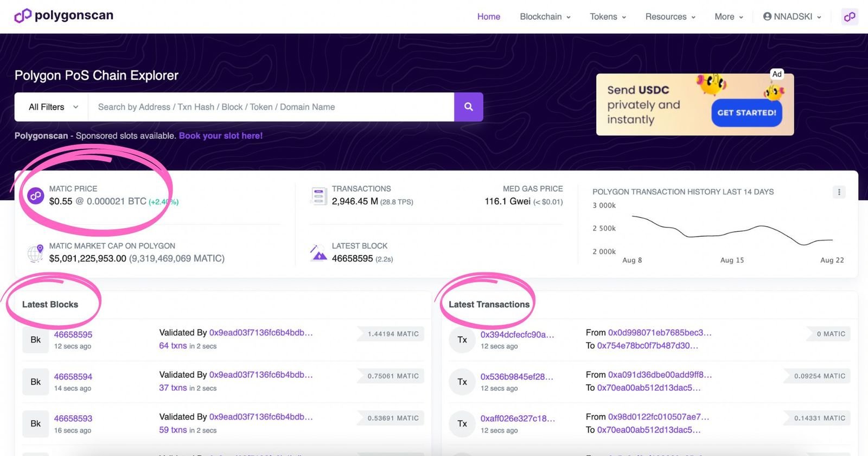Click the Latest Block mountain icon
The width and height of the screenshot is (868, 456).
(x=318, y=253)
